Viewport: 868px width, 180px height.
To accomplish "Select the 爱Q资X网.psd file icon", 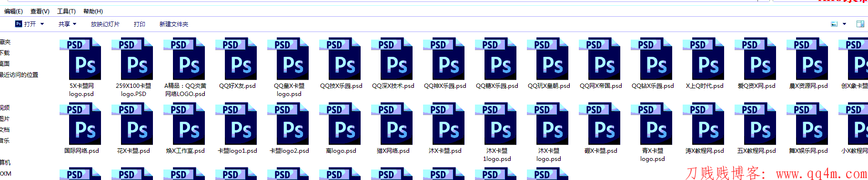I will [756, 59].
